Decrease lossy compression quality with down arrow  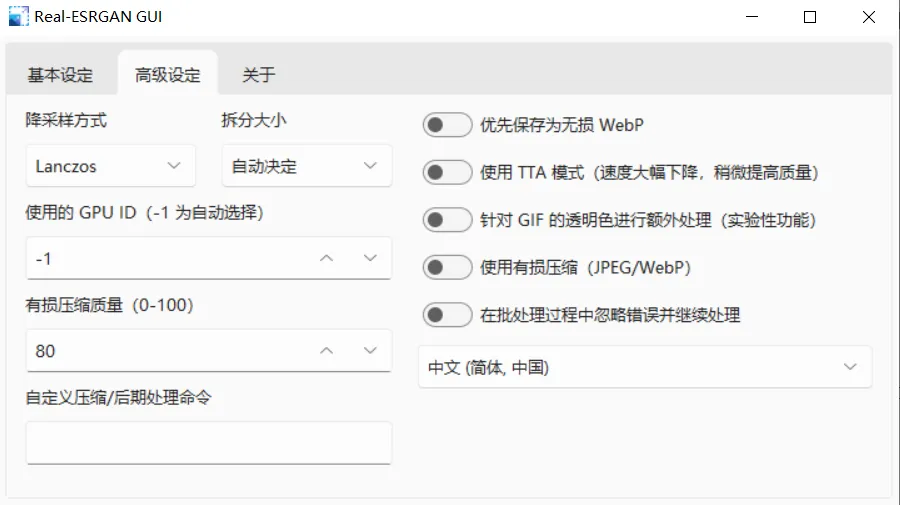370,351
